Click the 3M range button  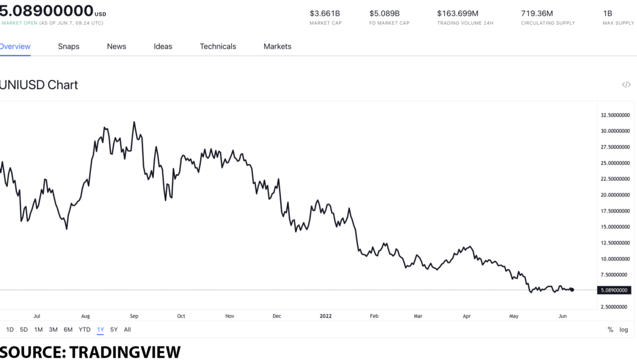click(53, 329)
